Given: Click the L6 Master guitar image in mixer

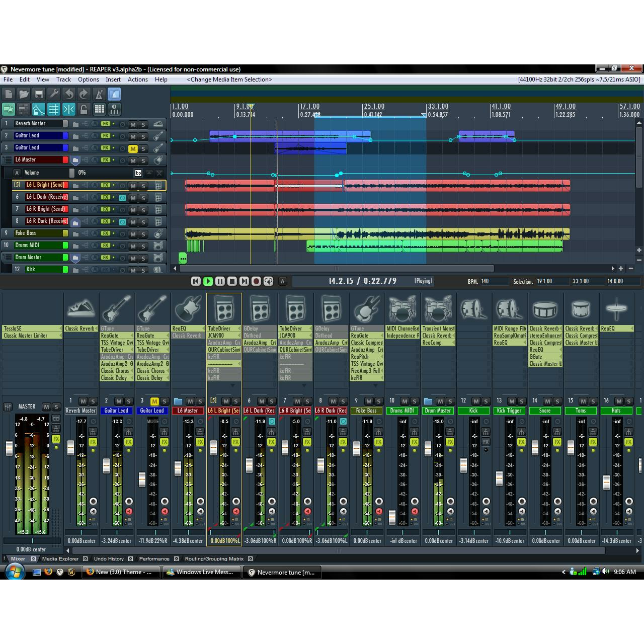Looking at the screenshot, I should tap(188, 308).
